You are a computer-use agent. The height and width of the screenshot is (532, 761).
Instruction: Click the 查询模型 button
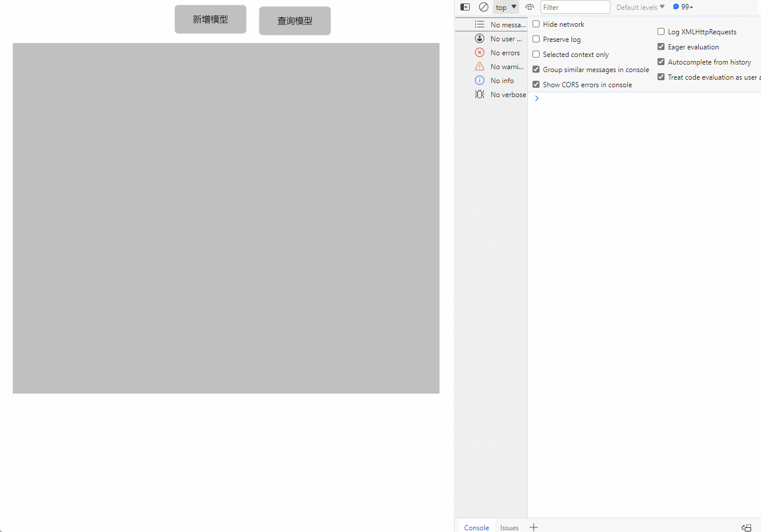295,21
